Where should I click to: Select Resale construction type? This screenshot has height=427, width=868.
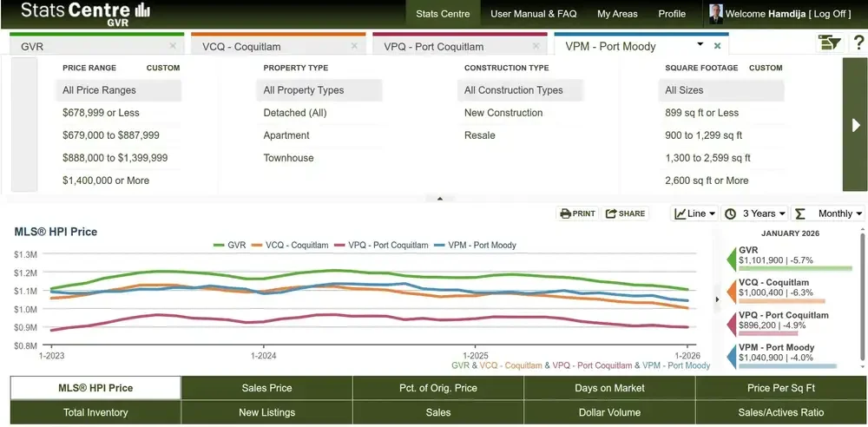pos(520,135)
